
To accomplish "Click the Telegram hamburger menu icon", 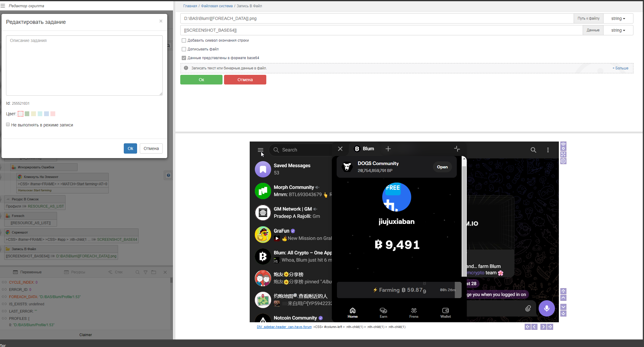I will click(260, 150).
